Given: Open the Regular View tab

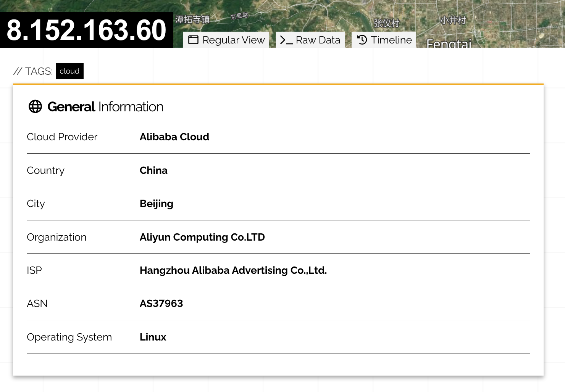Looking at the screenshot, I should (226, 40).
